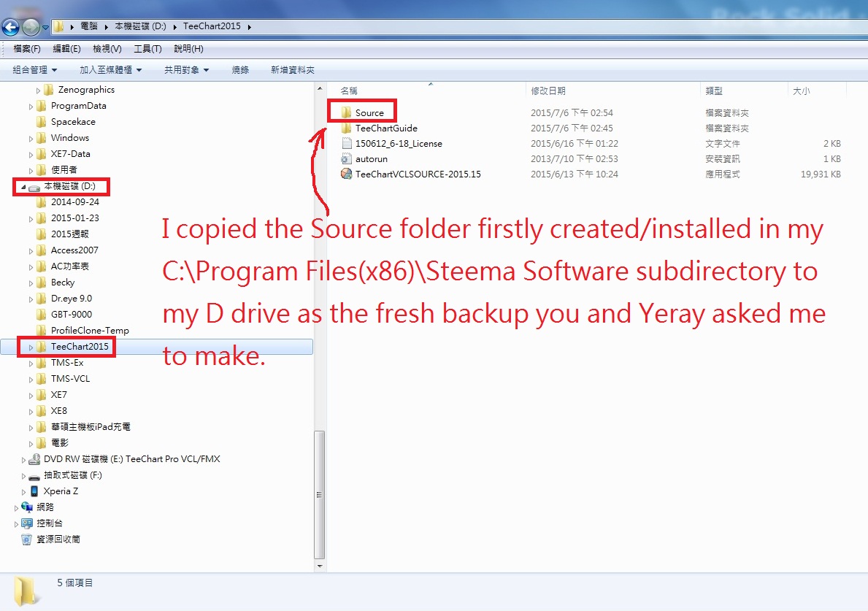The image size is (868, 611).
Task: Expand the ProgramData tree node
Action: click(x=31, y=107)
